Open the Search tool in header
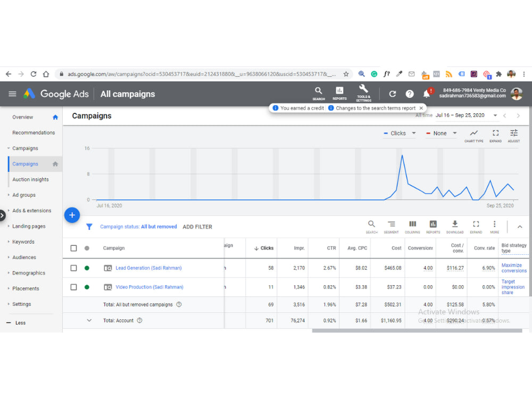This screenshot has width=532, height=399. (318, 94)
